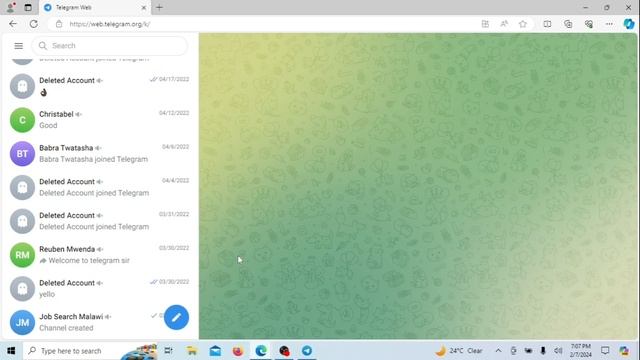Open Firefox from taskbar

pos(238,351)
